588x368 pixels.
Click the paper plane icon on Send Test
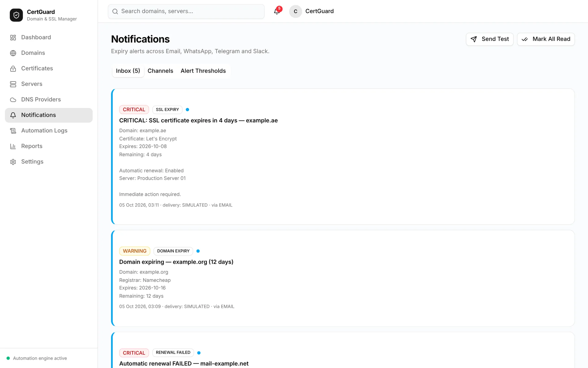click(473, 39)
